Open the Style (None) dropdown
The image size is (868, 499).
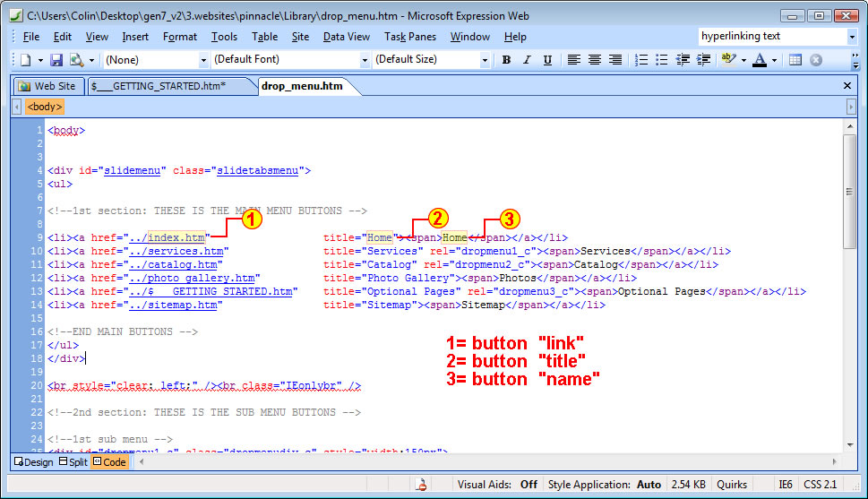[x=203, y=60]
